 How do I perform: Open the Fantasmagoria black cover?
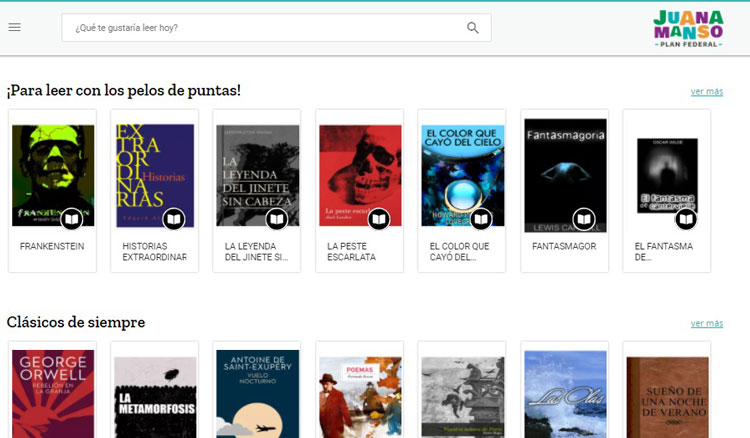[565, 175]
